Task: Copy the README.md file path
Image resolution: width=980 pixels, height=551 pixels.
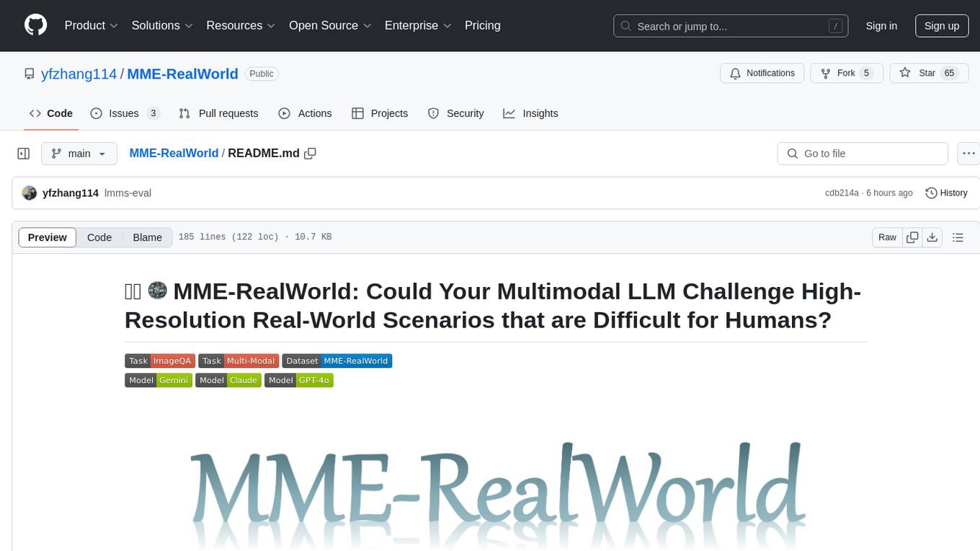Action: [x=311, y=154]
